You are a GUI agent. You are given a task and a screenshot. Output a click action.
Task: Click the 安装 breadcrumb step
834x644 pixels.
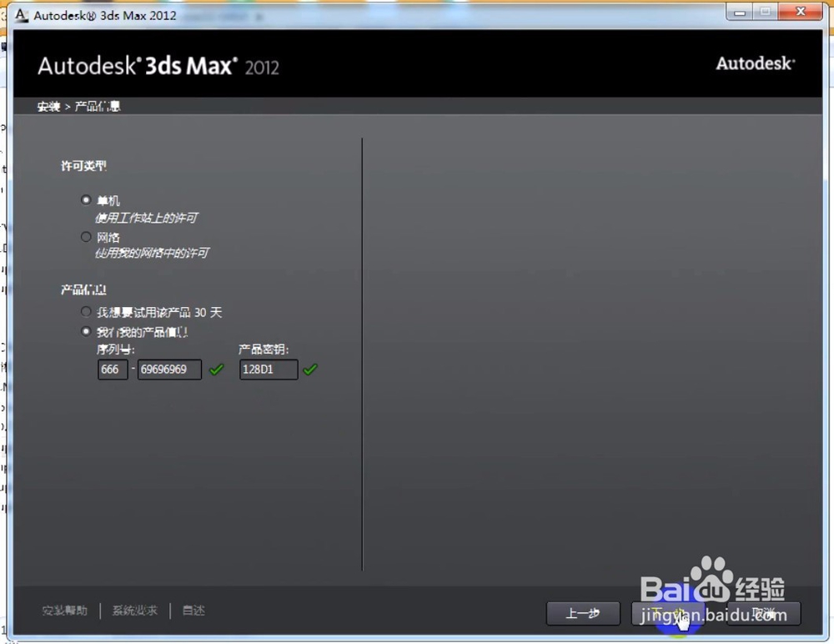[48, 106]
